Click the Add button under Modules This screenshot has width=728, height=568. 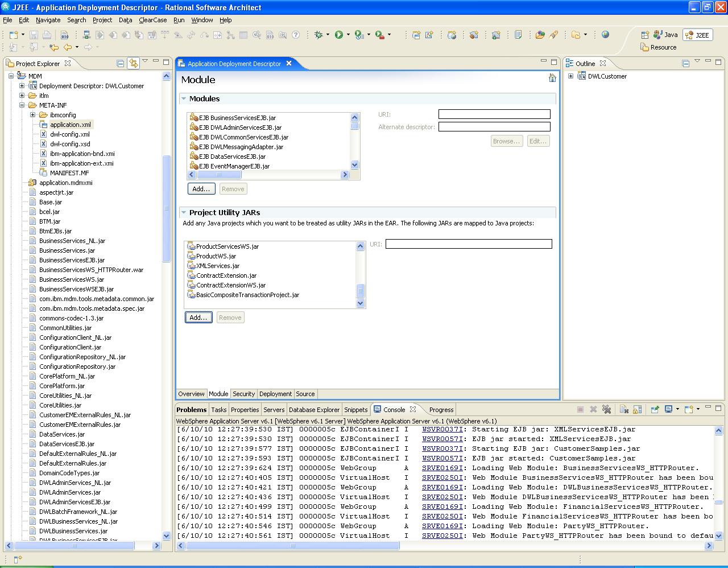[x=201, y=188]
